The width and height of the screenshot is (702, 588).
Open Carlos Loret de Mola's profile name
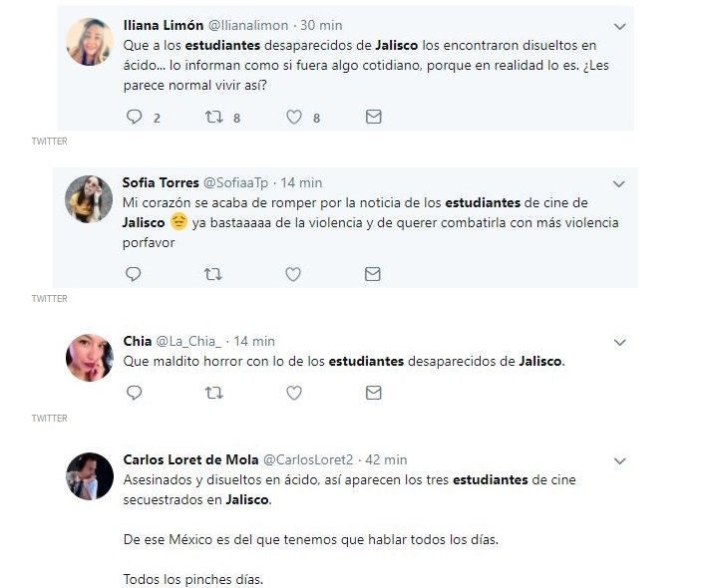189,459
